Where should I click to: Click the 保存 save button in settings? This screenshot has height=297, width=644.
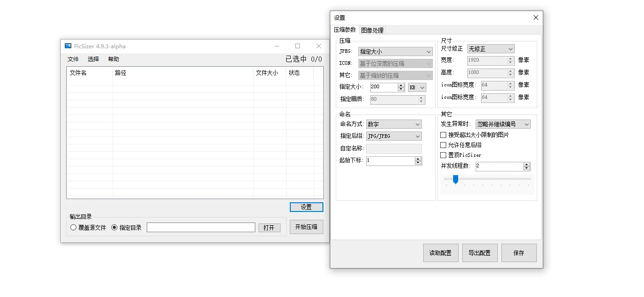pos(519,252)
